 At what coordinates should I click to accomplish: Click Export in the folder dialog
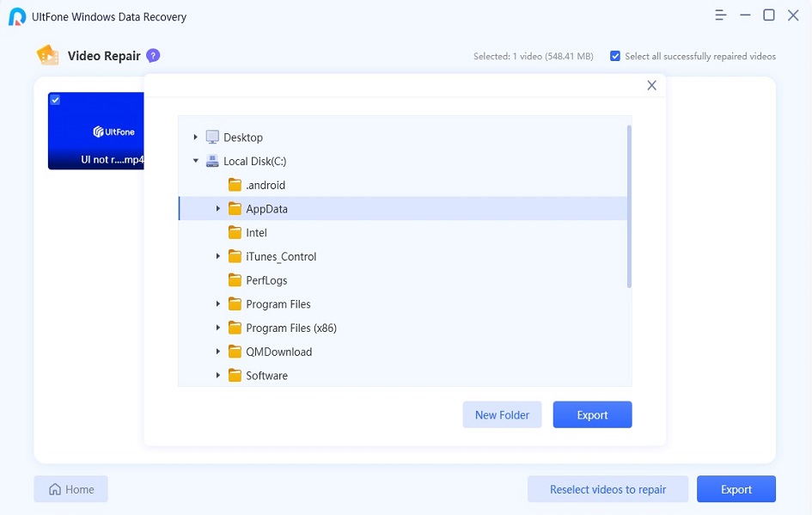[x=592, y=414]
